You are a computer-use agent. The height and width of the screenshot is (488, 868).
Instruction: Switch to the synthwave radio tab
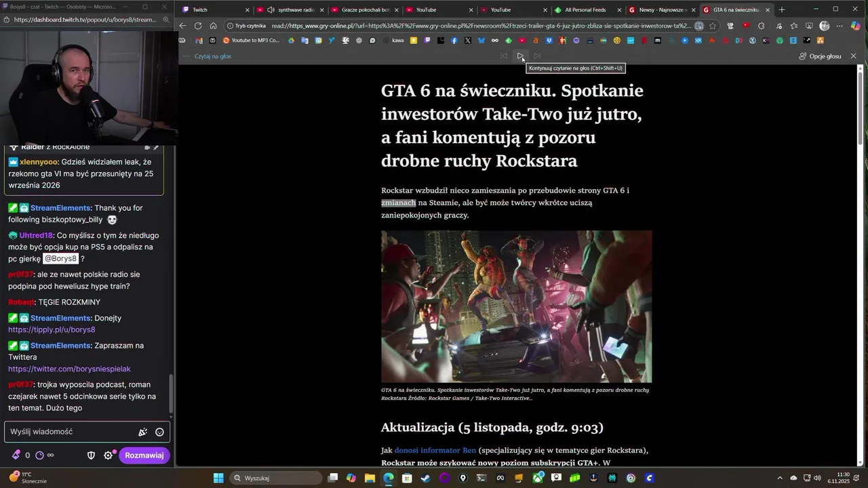pyautogui.click(x=290, y=10)
